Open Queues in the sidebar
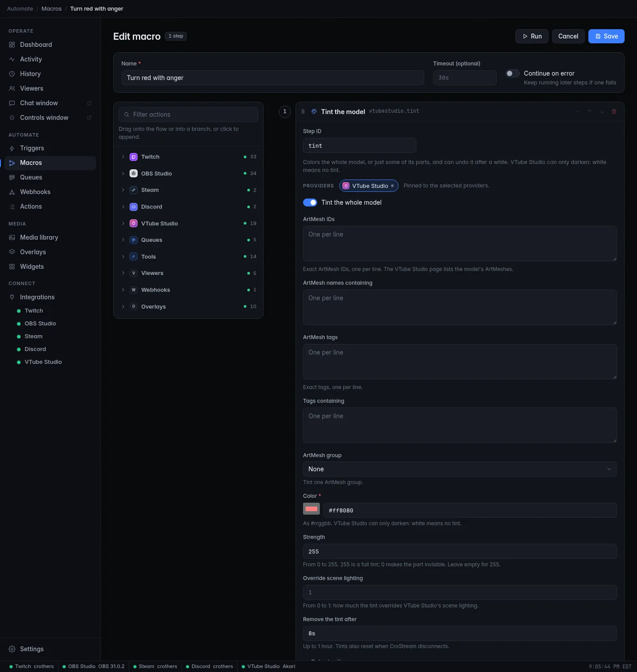Screen dimensions: 637x672 (50, 177)
